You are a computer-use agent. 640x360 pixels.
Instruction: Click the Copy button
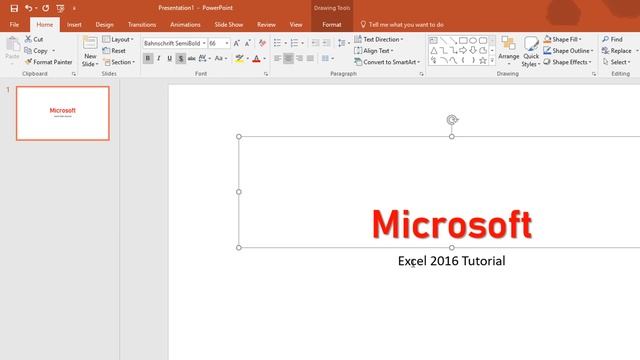click(36, 51)
